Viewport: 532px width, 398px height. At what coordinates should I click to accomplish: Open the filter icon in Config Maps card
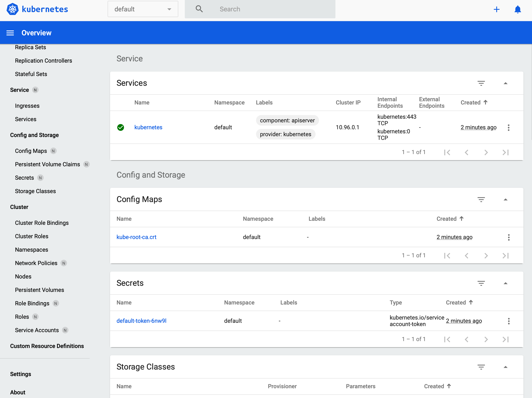(481, 200)
